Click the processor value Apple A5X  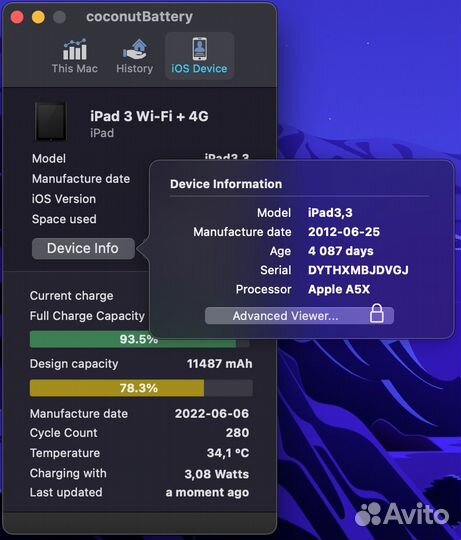point(339,289)
